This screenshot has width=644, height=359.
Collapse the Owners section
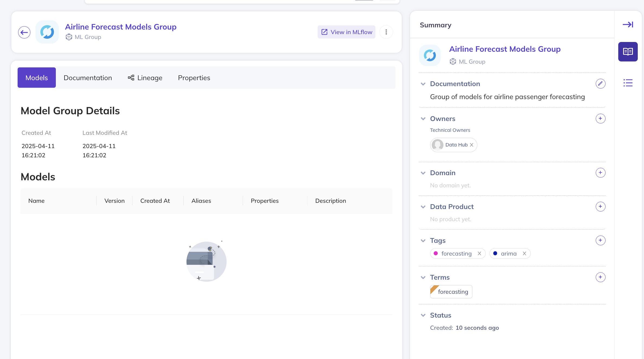[x=423, y=119]
